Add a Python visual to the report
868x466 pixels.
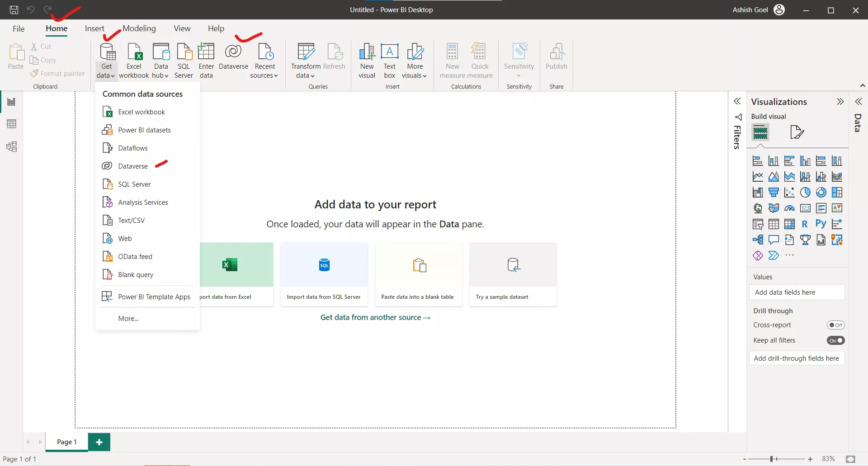pyautogui.click(x=820, y=223)
